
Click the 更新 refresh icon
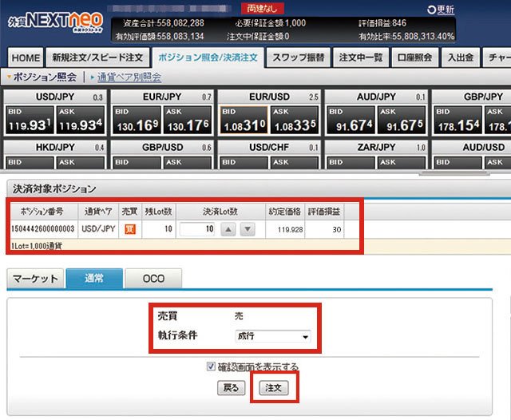click(432, 10)
